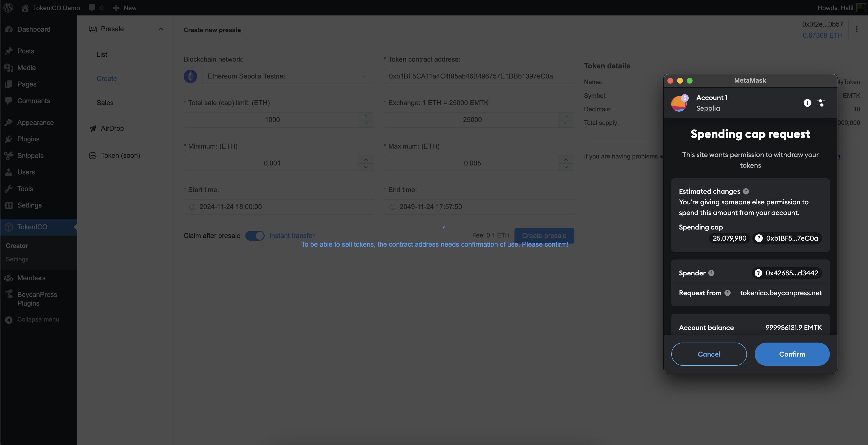Increase the Maximum ETH value

point(566,159)
